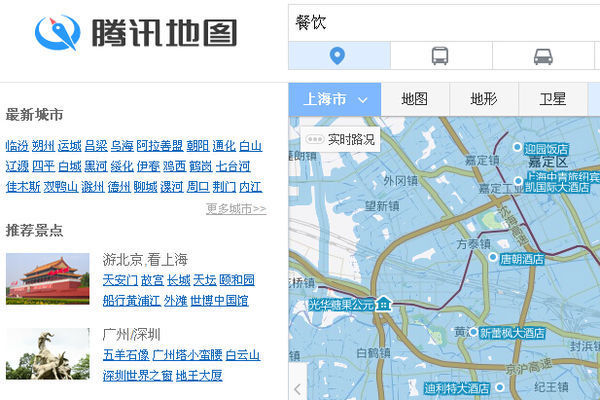Click the Tencent Maps compass logo

pyautogui.click(x=58, y=33)
